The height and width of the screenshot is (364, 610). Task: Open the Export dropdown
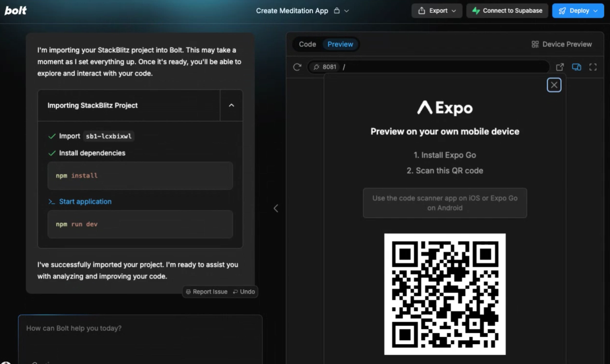pyautogui.click(x=437, y=11)
